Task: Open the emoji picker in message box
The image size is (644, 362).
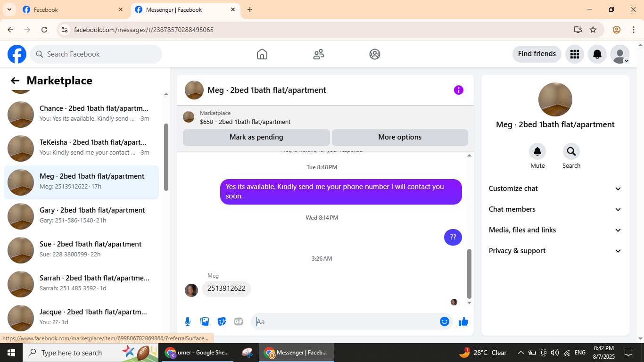Action: pos(445,321)
